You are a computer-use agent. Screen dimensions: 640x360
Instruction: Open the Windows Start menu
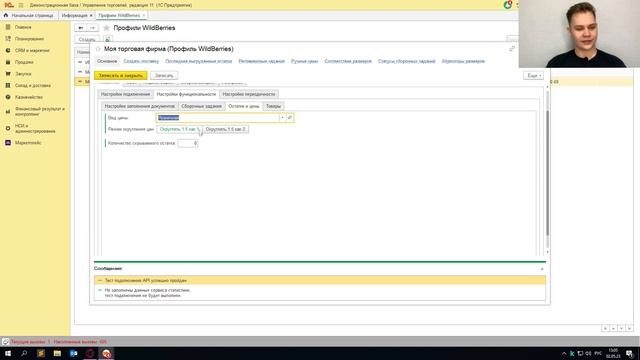coord(8,353)
